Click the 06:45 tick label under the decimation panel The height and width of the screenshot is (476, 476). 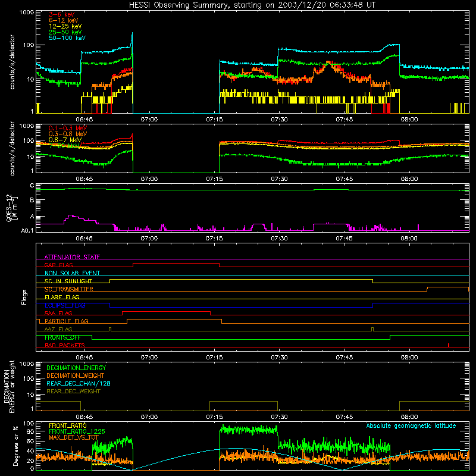[84, 417]
